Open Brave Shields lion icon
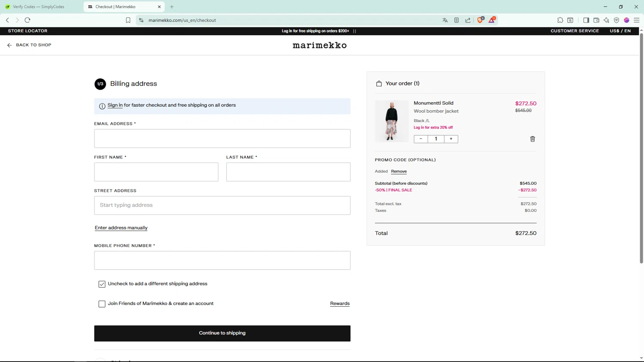Viewport: 644px width, 362px height. (x=480, y=20)
